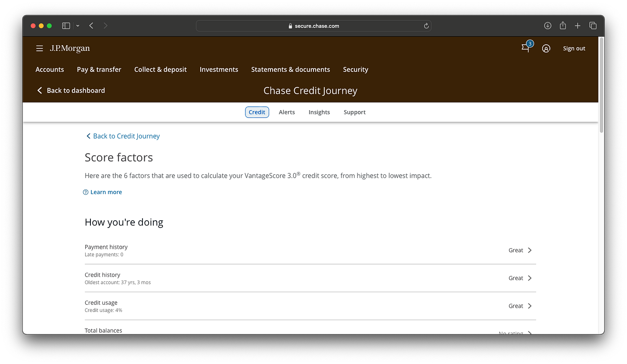Viewport: 627px width, 364px height.
Task: Go forward with Safari forward arrow
Action: [x=106, y=26]
